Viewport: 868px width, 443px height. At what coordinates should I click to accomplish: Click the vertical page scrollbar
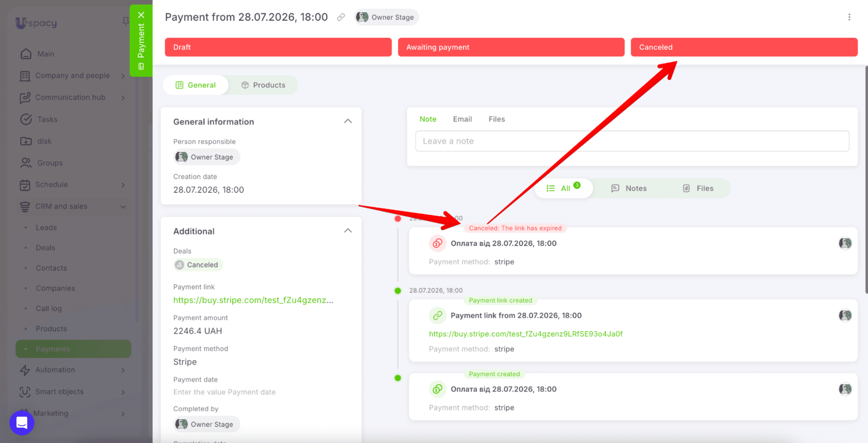pyautogui.click(x=866, y=179)
